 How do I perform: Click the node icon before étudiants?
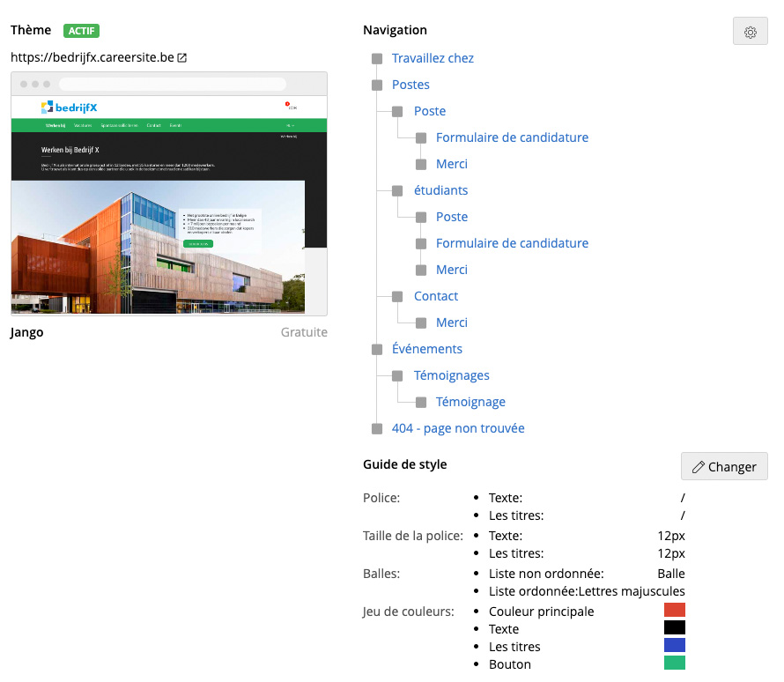pyautogui.click(x=399, y=191)
